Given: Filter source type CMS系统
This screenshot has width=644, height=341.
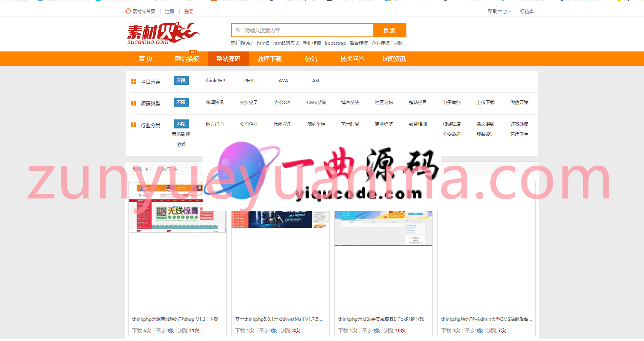Looking at the screenshot, I should (316, 102).
